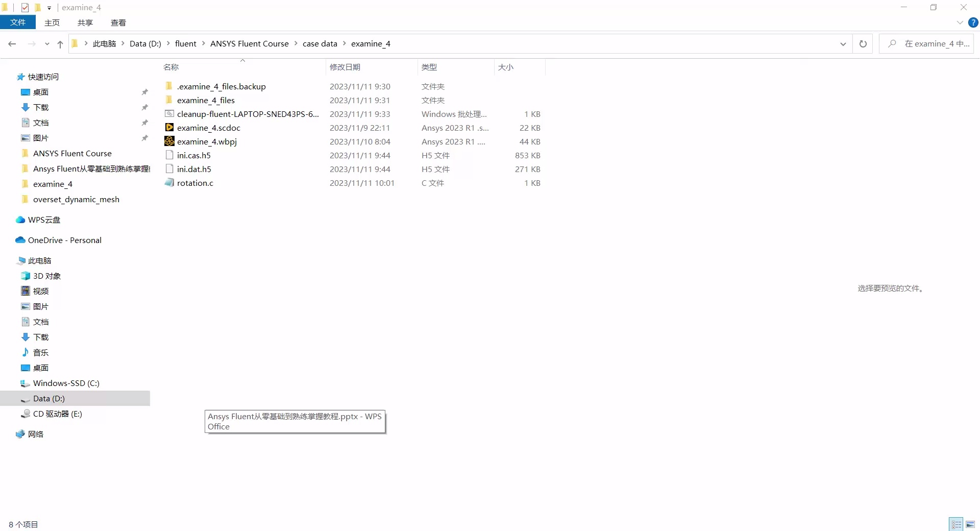
Task: Select Windows-SSD (C:) drive in sidebar
Action: click(x=66, y=383)
